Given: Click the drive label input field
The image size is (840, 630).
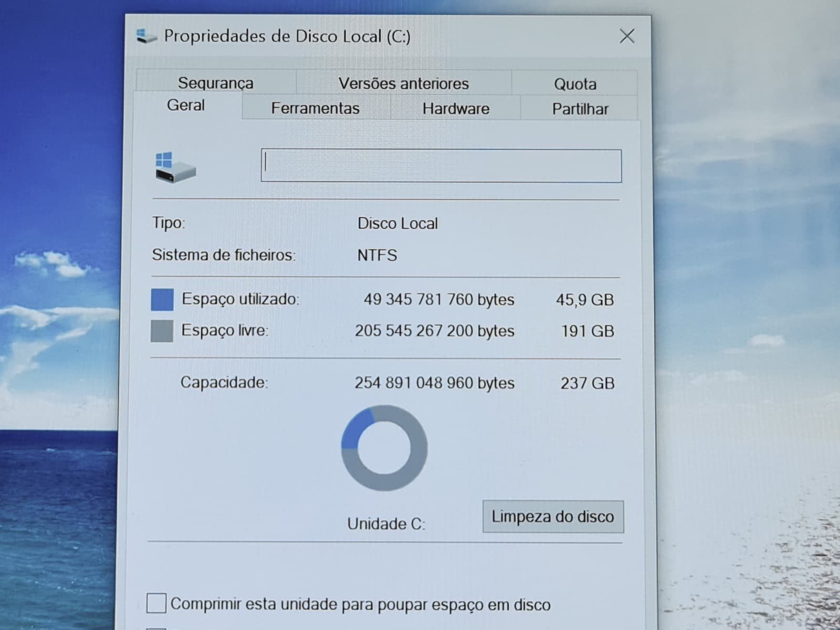Looking at the screenshot, I should (x=441, y=166).
